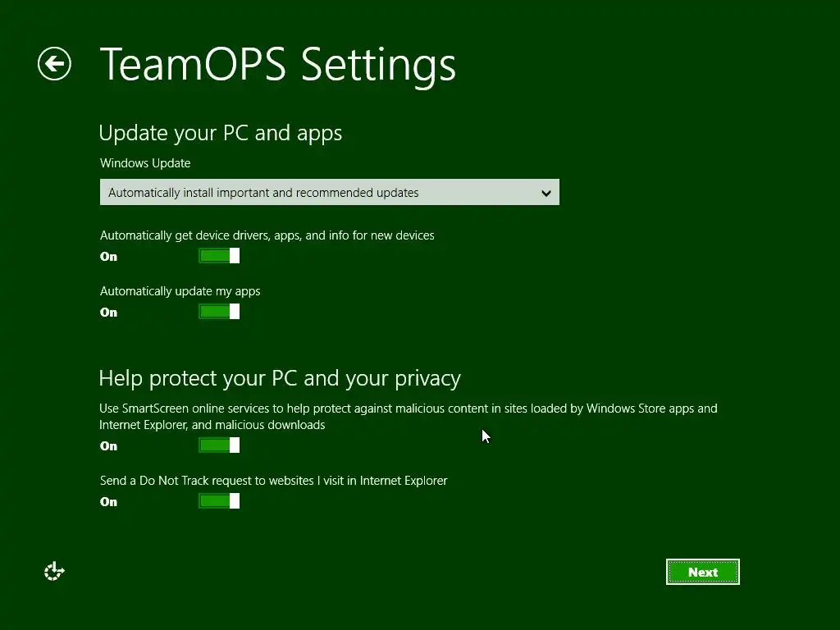Click the 'Send a Do Not Track request' text

(x=273, y=481)
